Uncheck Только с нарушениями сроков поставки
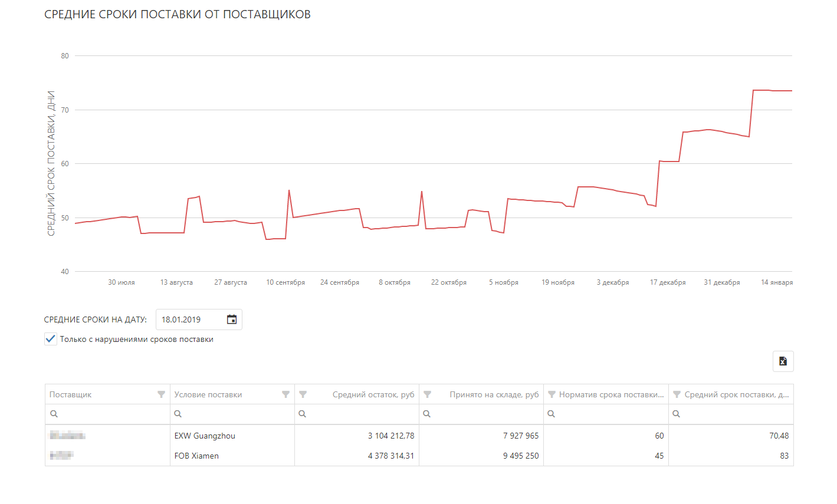This screenshot has height=504, width=837. point(51,339)
